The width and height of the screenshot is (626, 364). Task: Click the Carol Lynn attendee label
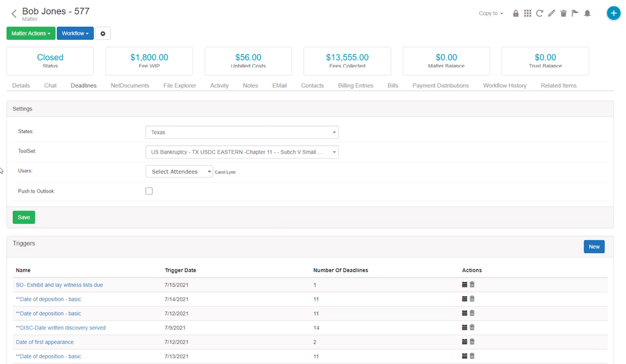click(x=225, y=172)
